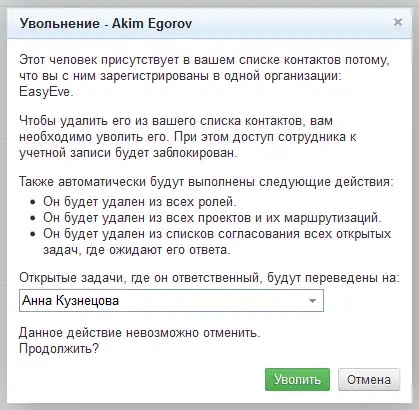
Task: Click the dialog title Увольнение - Akim Egorov
Action: 106,24
